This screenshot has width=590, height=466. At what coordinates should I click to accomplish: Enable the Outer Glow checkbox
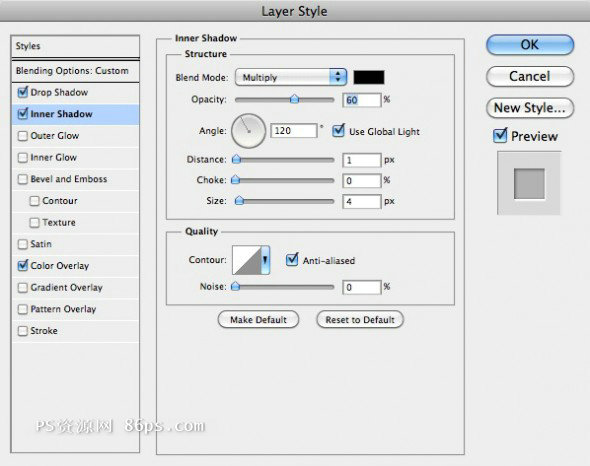click(23, 136)
